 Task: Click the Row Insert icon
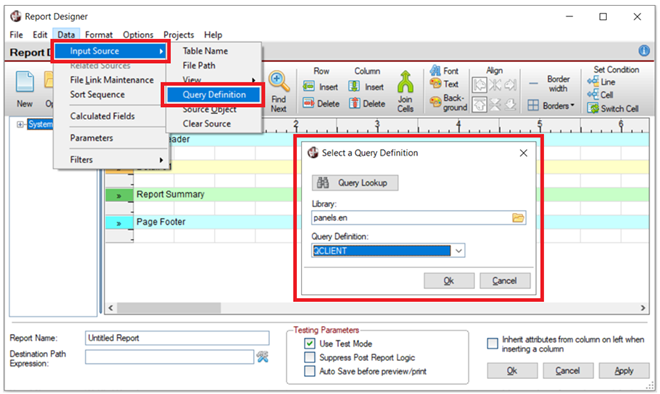pos(309,87)
